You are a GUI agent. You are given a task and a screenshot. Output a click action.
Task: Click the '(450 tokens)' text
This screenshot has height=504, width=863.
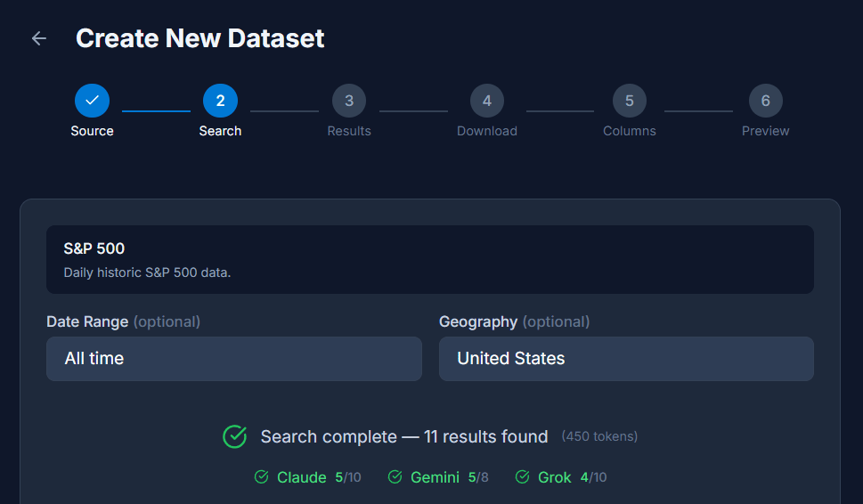pos(599,436)
